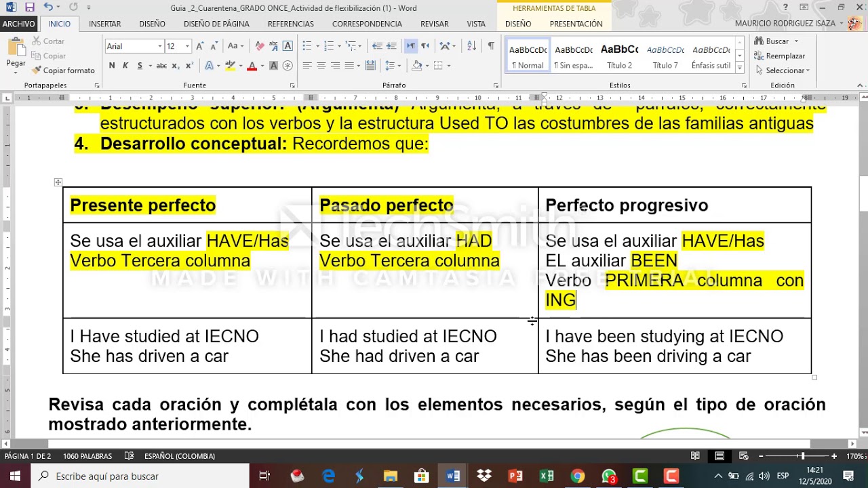Click Reemplazar in Edición group

pyautogui.click(x=780, y=56)
